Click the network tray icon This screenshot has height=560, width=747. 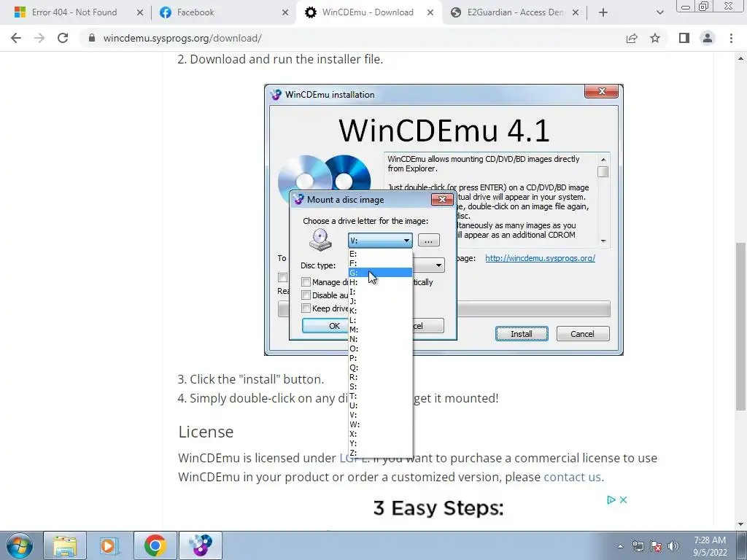click(638, 546)
